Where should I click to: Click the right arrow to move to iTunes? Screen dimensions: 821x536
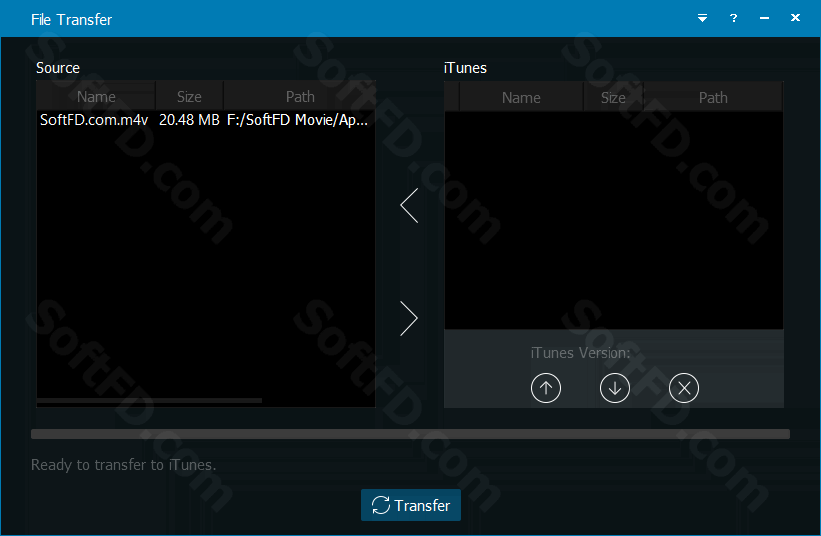pyautogui.click(x=409, y=318)
